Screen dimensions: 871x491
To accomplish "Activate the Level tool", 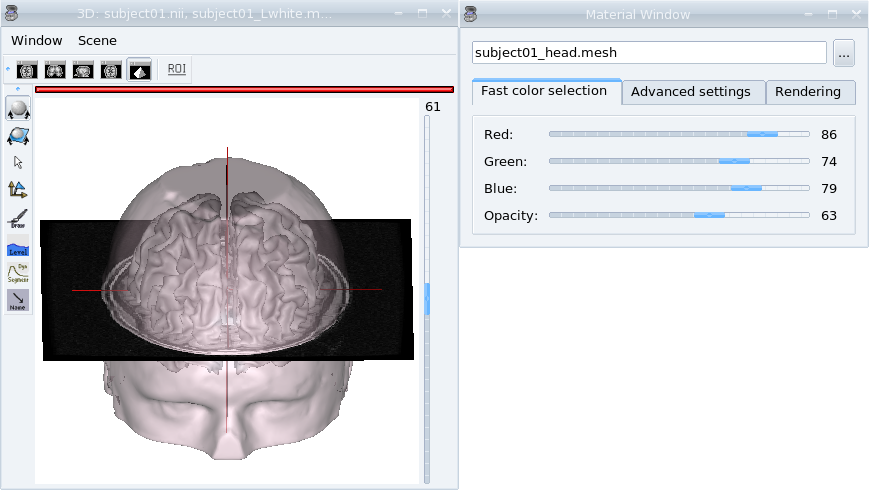I will [x=18, y=246].
